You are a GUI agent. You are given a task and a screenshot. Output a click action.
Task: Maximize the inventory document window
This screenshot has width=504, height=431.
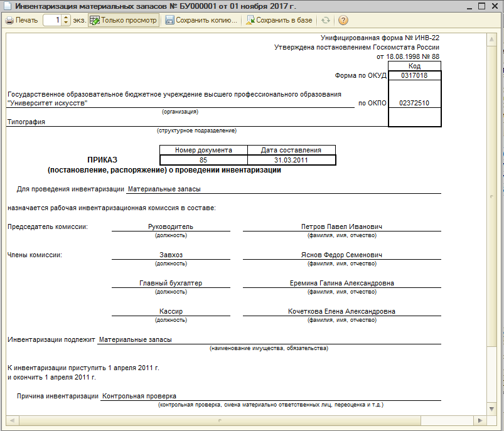point(481,6)
